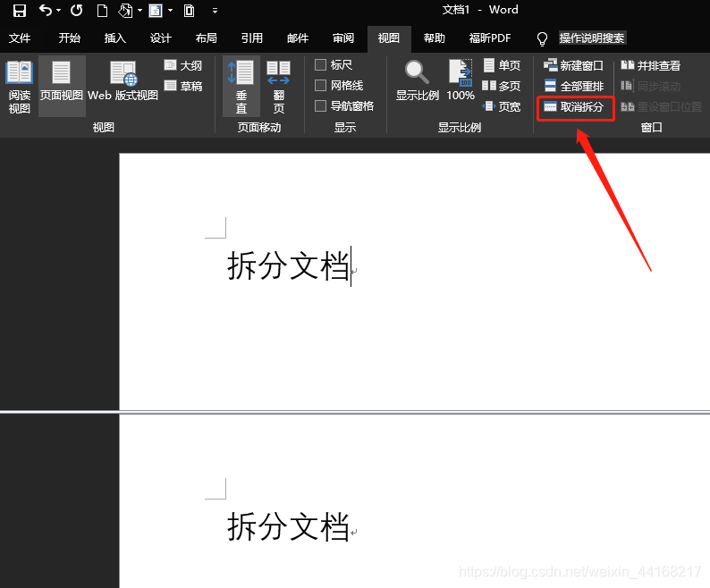
Task: Enable the 标尺 ruler checkbox
Action: [x=321, y=64]
